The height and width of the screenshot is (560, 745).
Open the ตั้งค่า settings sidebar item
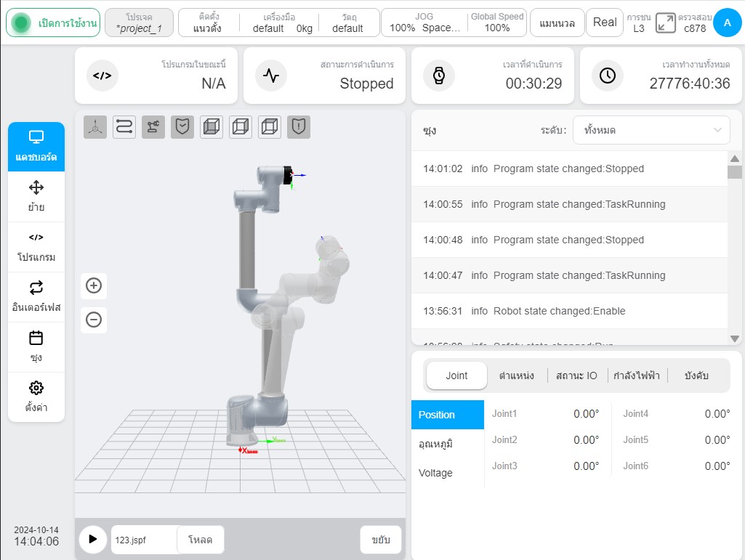(36, 397)
